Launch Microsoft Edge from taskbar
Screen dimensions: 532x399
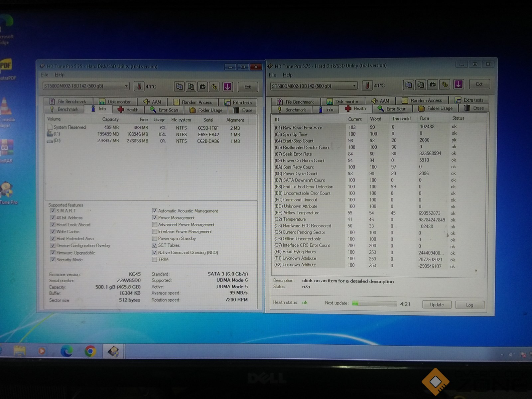pyautogui.click(x=66, y=351)
